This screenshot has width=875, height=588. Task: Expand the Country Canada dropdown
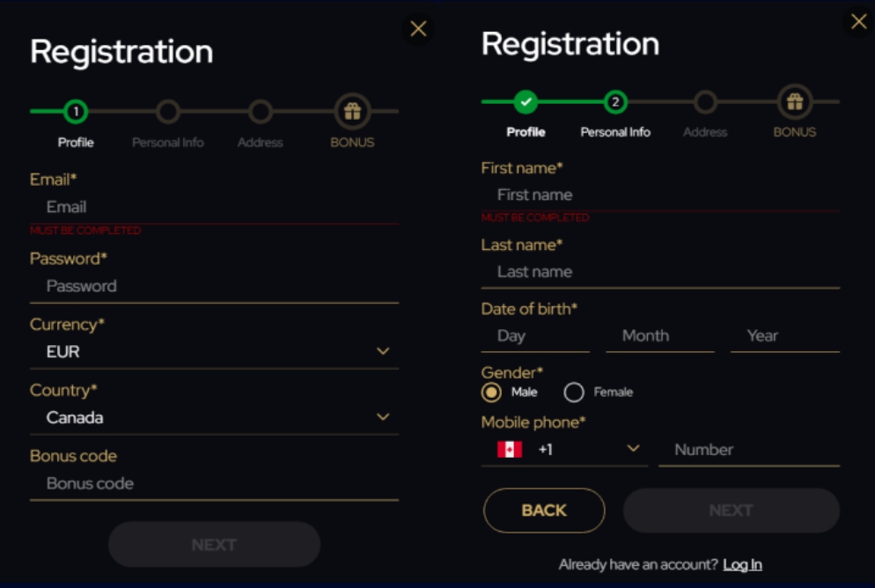click(x=214, y=418)
